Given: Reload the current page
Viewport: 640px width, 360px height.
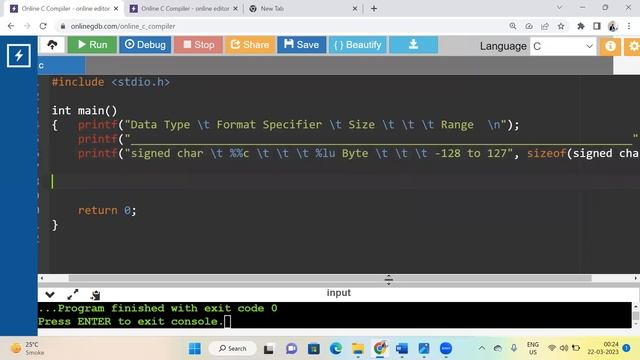Looking at the screenshot, I should pos(43,26).
